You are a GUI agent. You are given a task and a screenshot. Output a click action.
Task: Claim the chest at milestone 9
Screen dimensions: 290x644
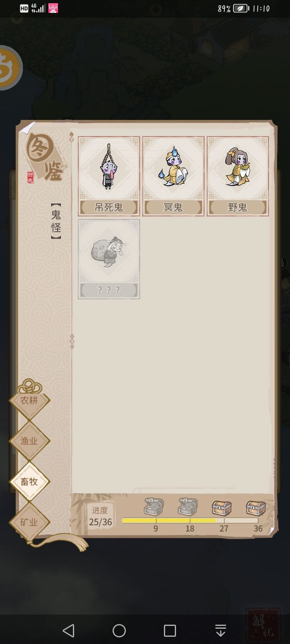[x=154, y=507]
